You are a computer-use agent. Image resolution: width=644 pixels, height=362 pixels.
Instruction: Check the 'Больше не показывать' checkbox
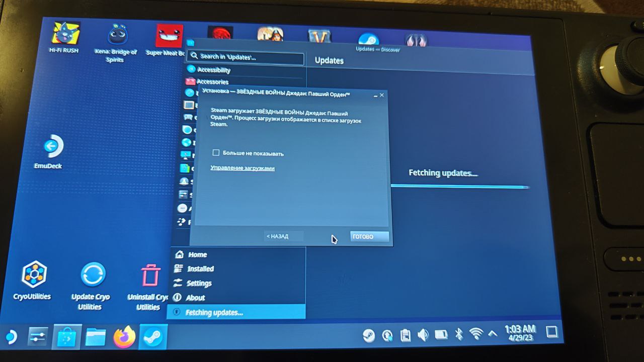[216, 152]
